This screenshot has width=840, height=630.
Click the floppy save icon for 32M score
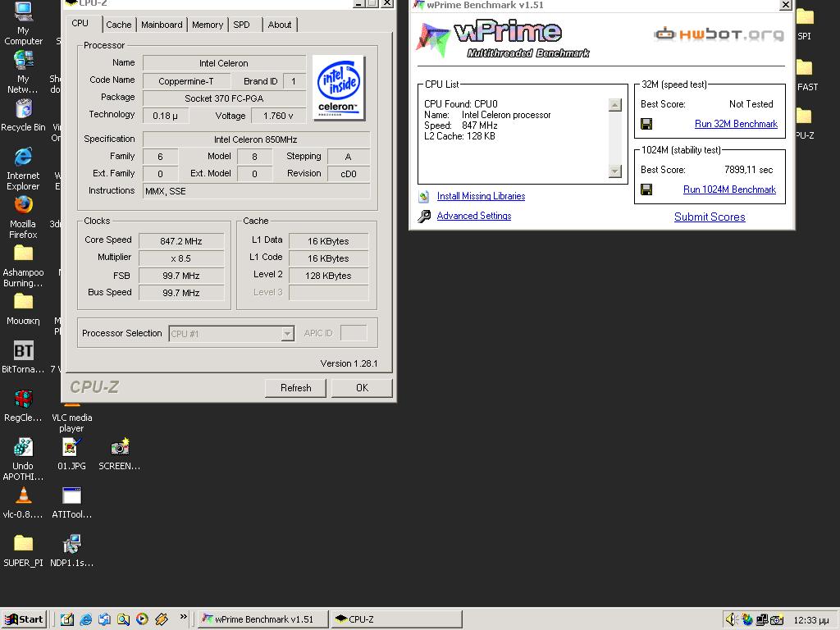[646, 124]
